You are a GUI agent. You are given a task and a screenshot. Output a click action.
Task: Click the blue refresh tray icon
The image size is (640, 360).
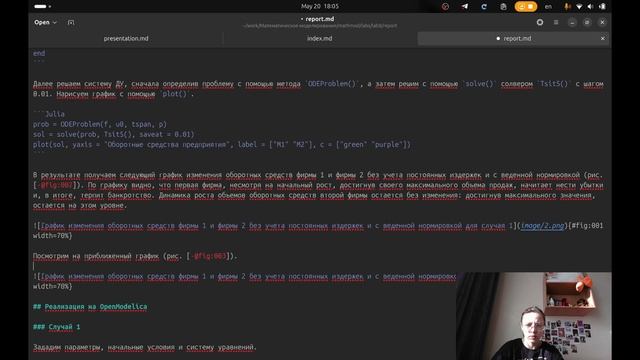[484, 7]
